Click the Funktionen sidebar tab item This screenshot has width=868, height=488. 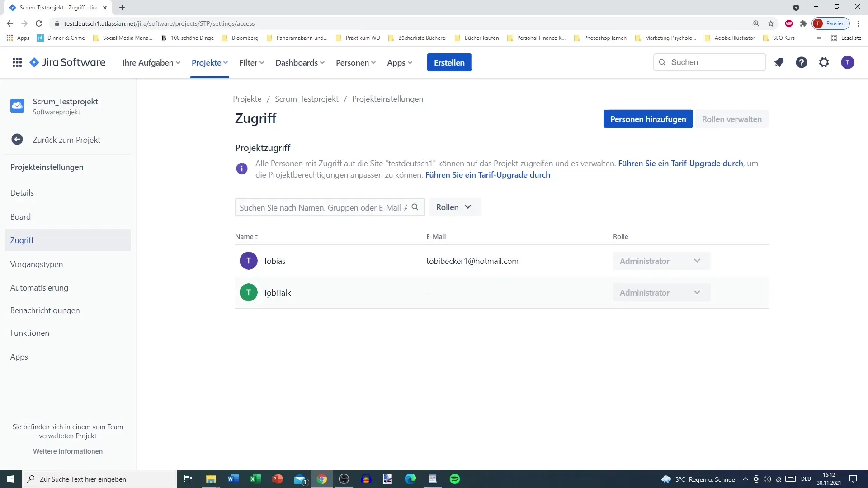(30, 333)
